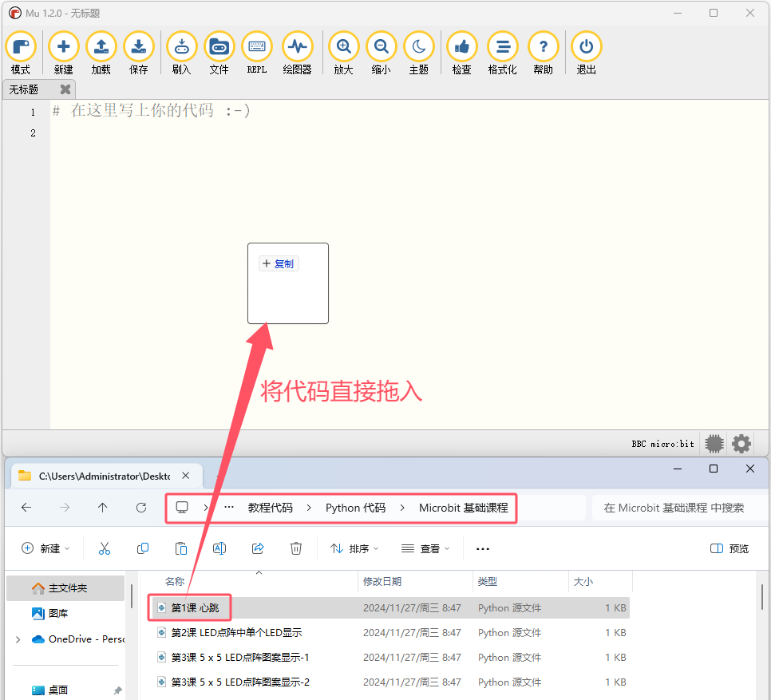Close the File Explorer tab
Viewport: 771px width, 700px height.
185,476
